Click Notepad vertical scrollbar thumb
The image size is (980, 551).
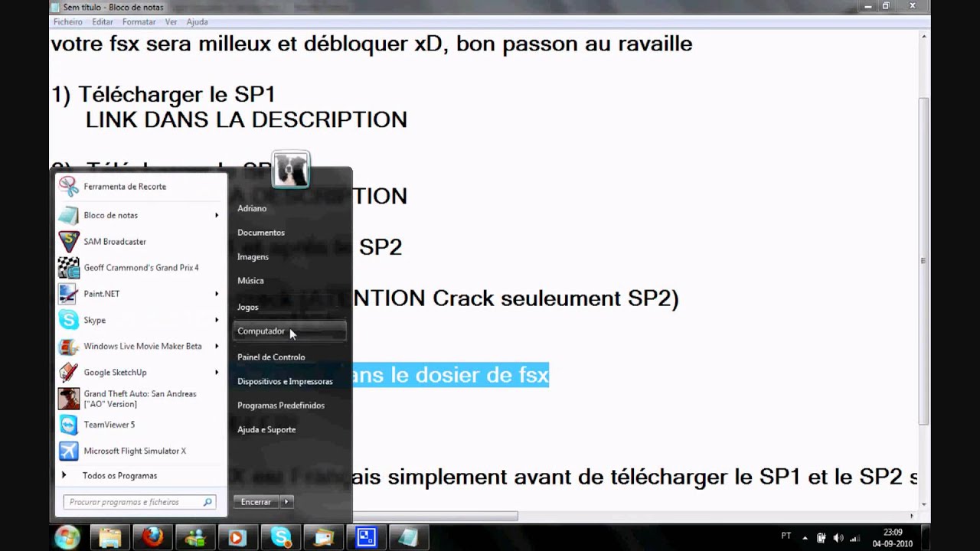[924, 261]
